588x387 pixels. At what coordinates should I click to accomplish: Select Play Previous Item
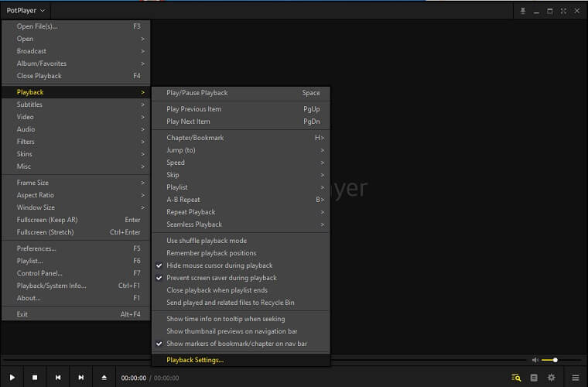click(241, 109)
